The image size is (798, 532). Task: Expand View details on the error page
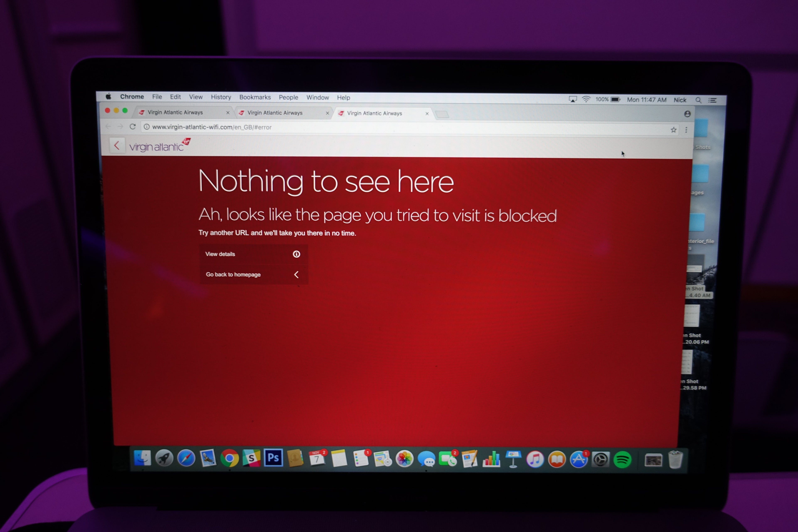click(x=253, y=254)
